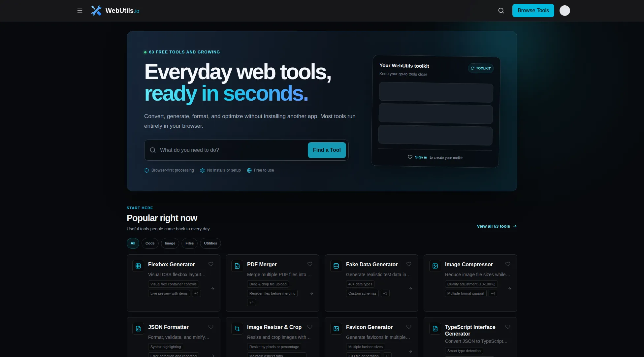Select the Files filter tab
Screen dimensions: 644x357
tap(190, 243)
